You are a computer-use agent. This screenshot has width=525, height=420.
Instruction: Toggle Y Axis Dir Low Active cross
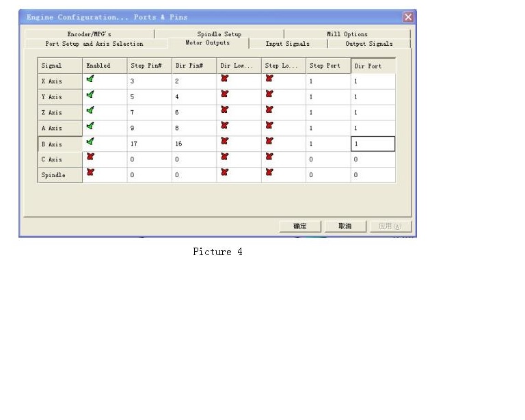click(x=225, y=94)
